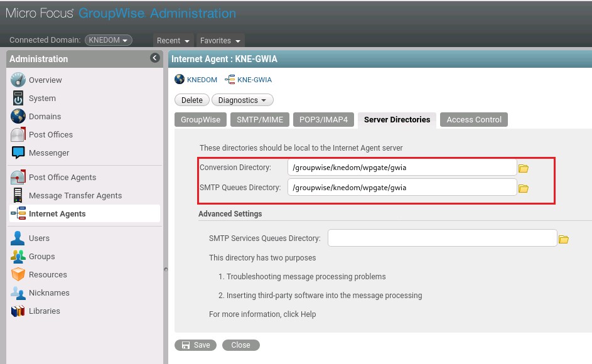Collapse the Administration panel with arrow icon
Image resolution: width=592 pixels, height=364 pixels.
(x=155, y=58)
